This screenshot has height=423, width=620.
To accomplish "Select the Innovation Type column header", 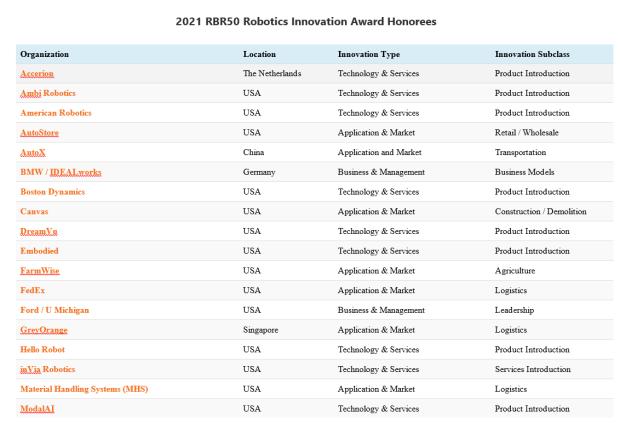I will point(370,54).
